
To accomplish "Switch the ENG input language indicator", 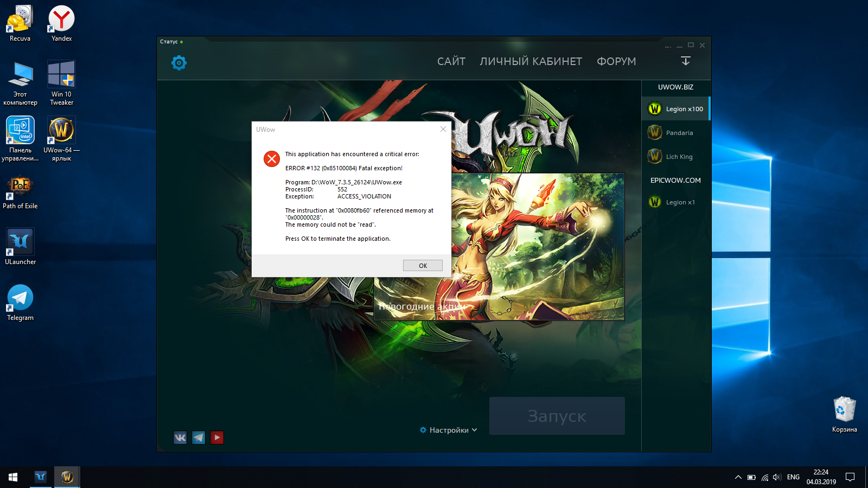I will (793, 477).
